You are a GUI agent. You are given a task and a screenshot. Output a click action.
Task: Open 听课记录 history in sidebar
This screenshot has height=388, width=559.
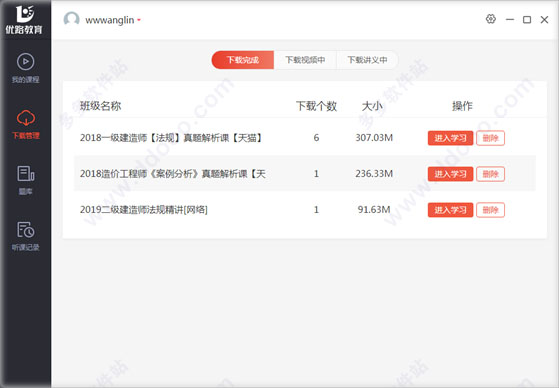point(26,236)
